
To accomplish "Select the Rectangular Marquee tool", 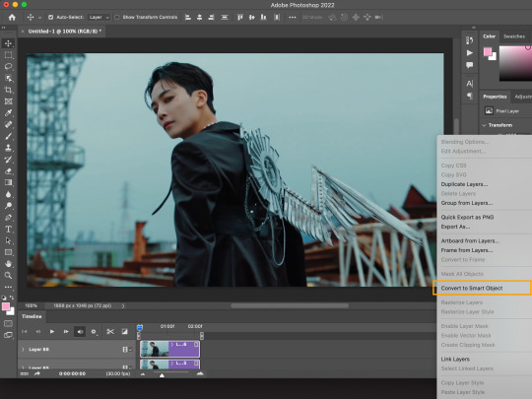I will click(8, 55).
